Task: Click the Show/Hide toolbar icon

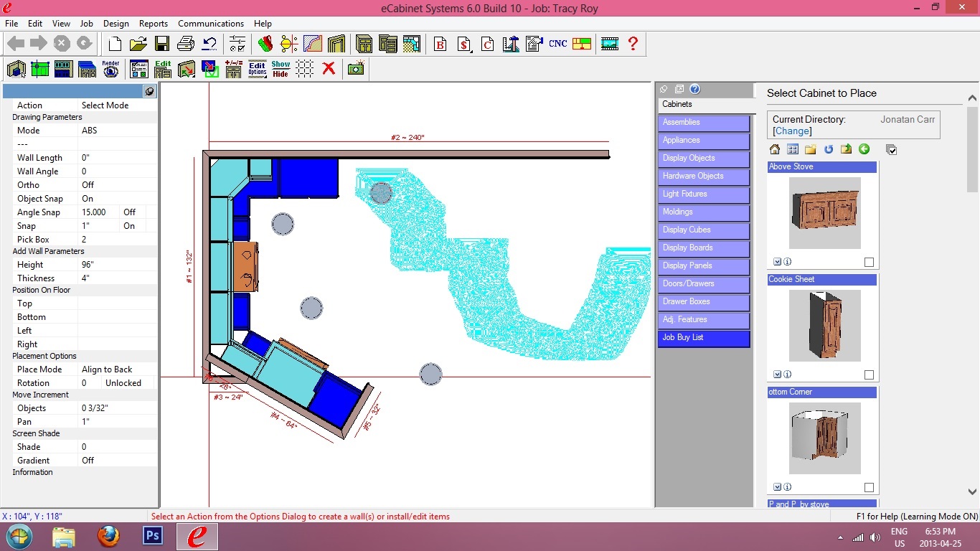Action: click(x=281, y=69)
